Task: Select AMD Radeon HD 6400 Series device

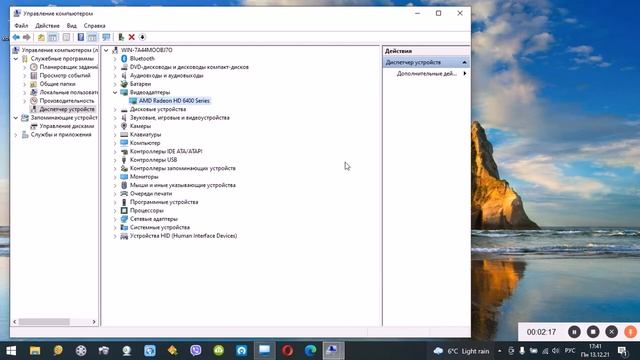Action: coord(174,101)
